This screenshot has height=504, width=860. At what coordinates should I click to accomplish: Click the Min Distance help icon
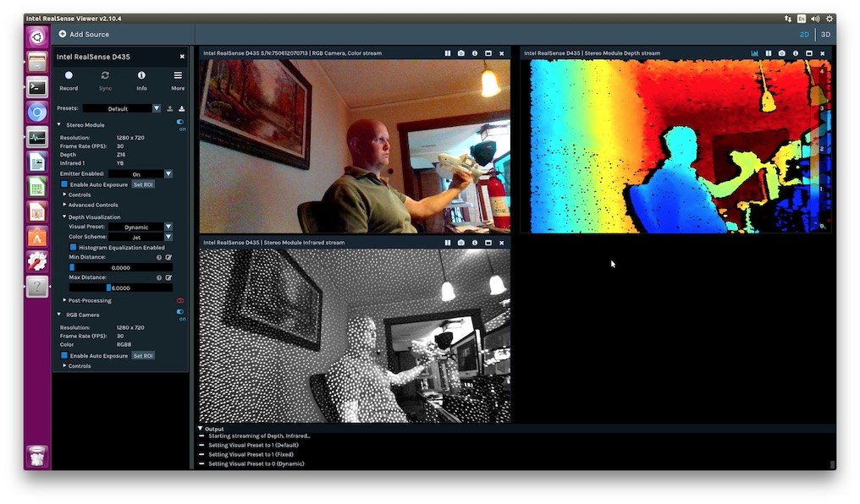(159, 257)
